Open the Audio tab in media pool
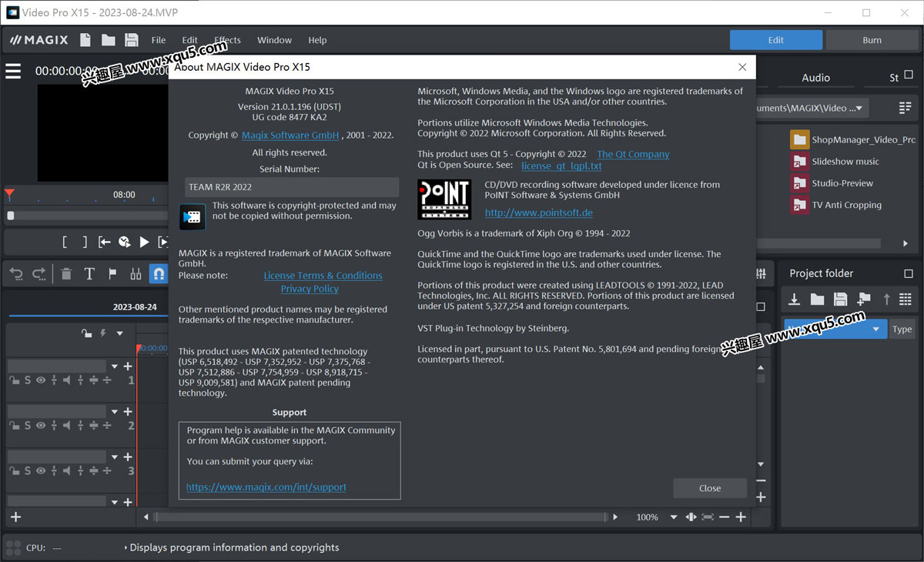 coord(815,78)
